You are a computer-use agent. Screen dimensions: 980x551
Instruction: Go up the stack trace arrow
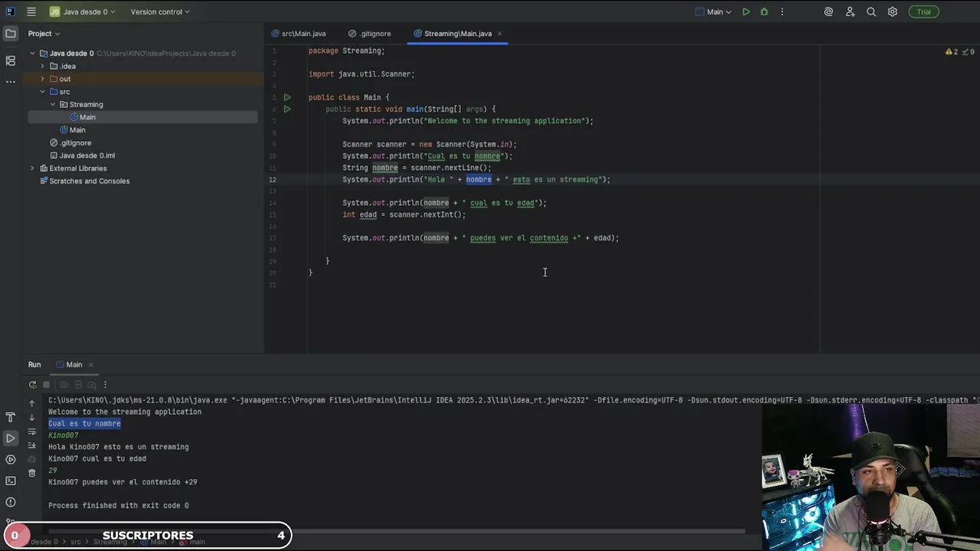pos(31,403)
